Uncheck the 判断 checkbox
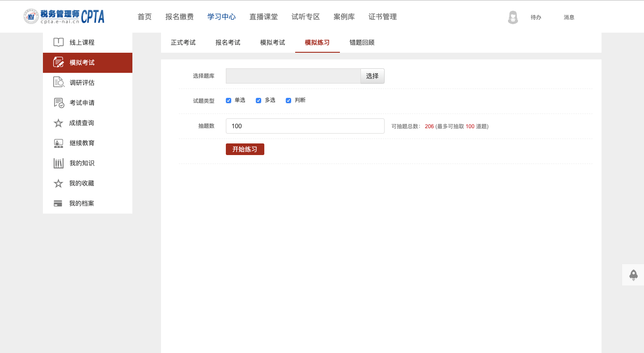644x353 pixels. (x=288, y=101)
